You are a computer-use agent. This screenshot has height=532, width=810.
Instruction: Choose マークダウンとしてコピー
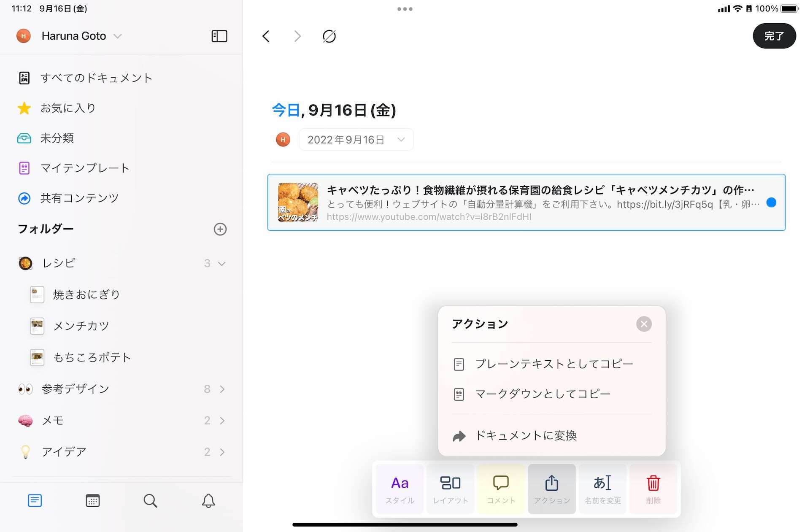(552, 394)
